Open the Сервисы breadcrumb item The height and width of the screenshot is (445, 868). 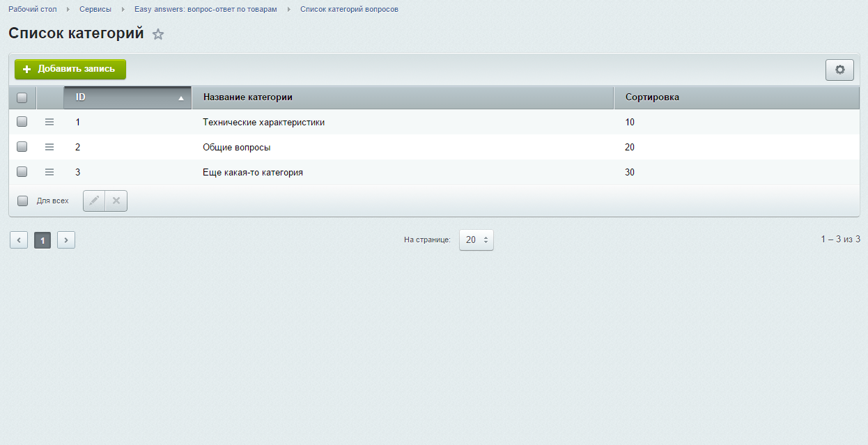point(95,9)
